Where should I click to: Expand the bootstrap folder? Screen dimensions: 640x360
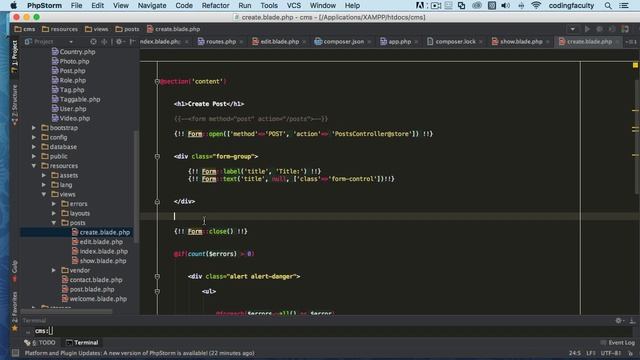click(34, 128)
